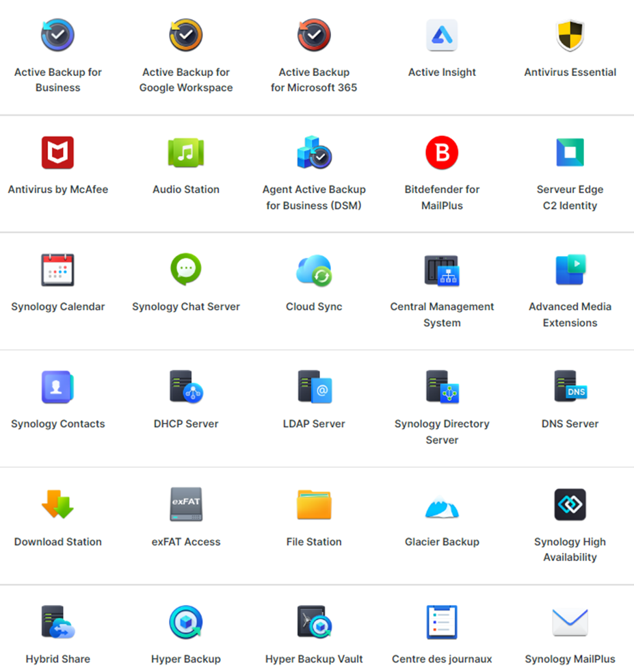The width and height of the screenshot is (634, 672).
Task: Select the "Synology Calendar" text
Action: point(58,307)
